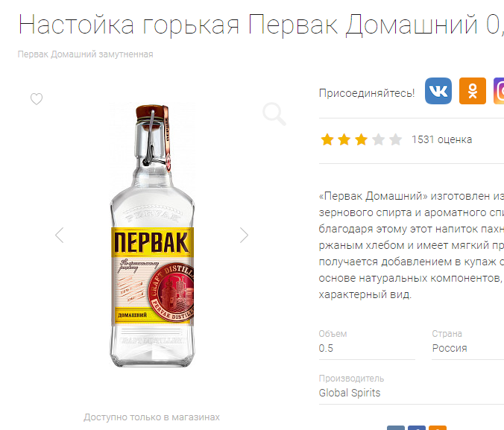Open the magnifier to zoom the bottle image
The height and width of the screenshot is (430, 504).
tap(274, 114)
